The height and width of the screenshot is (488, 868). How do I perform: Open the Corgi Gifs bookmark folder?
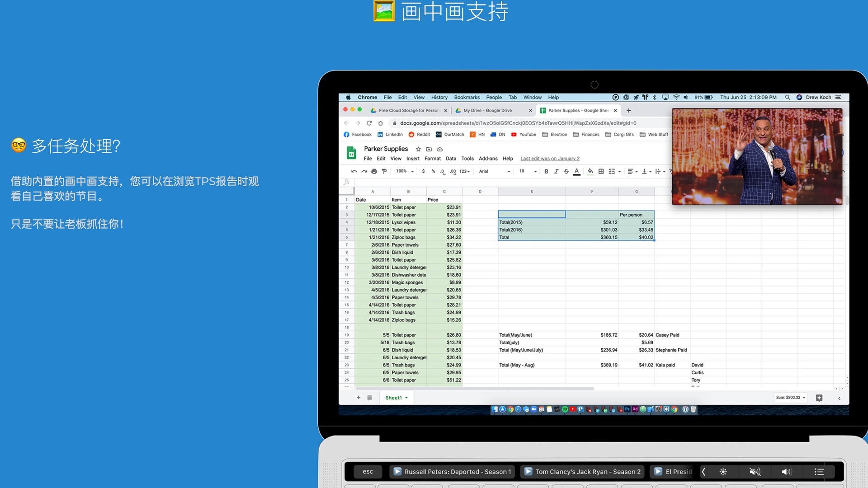(619, 134)
